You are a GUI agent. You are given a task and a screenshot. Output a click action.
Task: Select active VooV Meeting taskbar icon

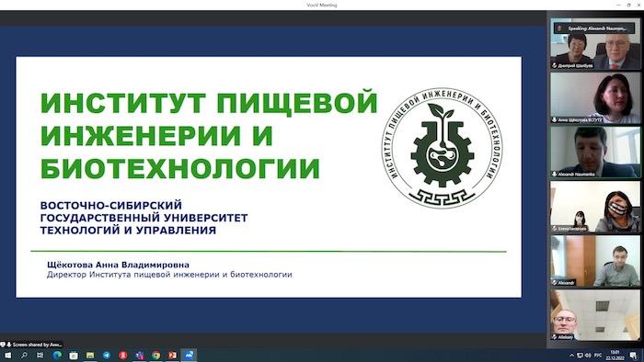189,356
